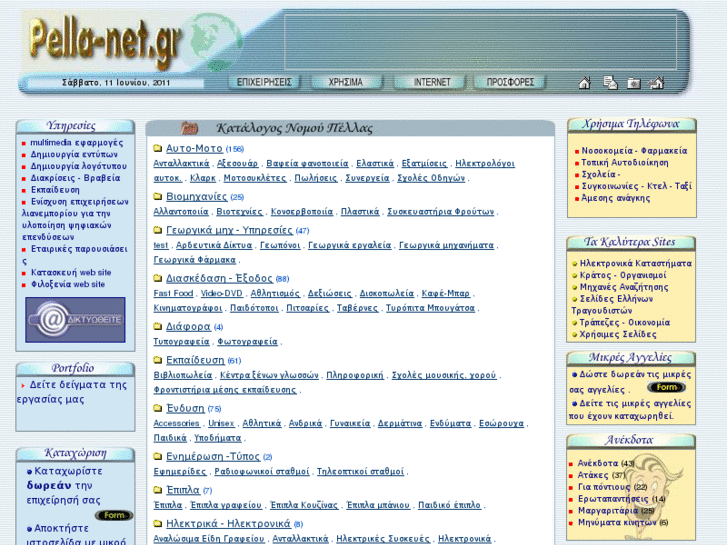
Task: Open the Βιομηχανίες category link
Action: 197,197
